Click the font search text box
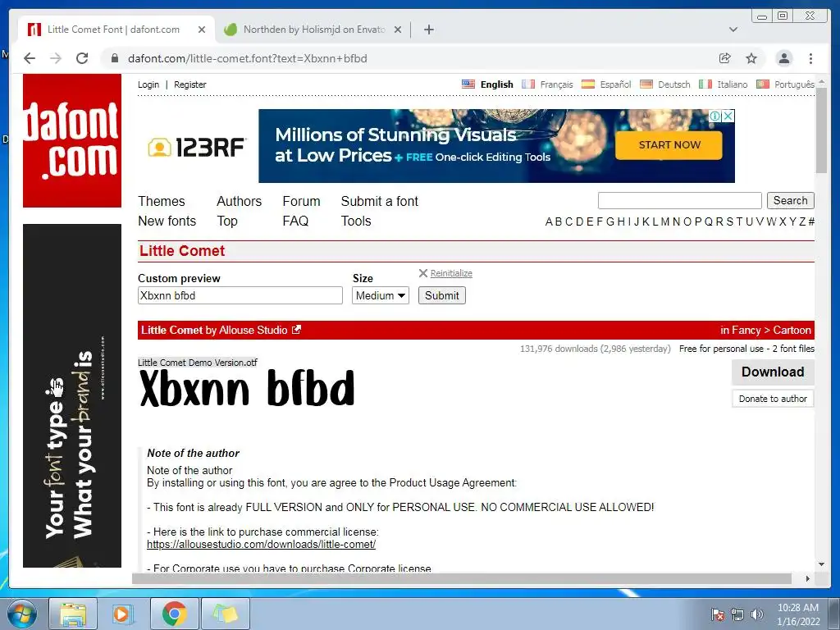The image size is (840, 630). coord(680,200)
